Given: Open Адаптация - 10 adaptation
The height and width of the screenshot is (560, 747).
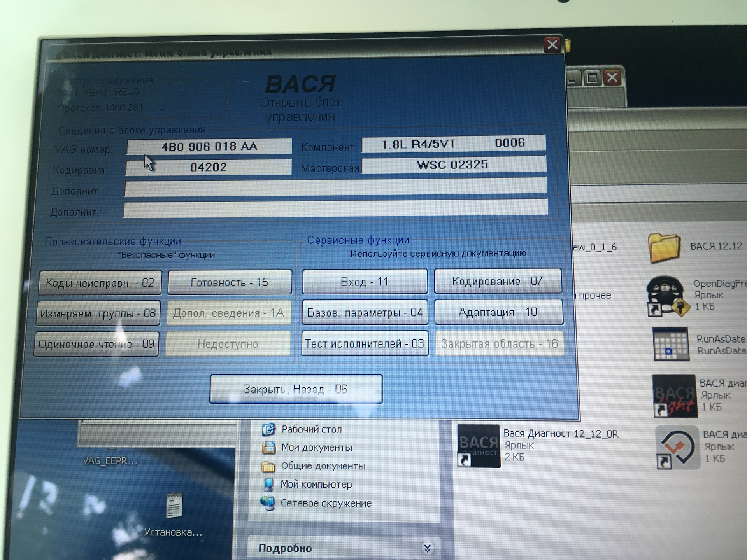Looking at the screenshot, I should (498, 312).
